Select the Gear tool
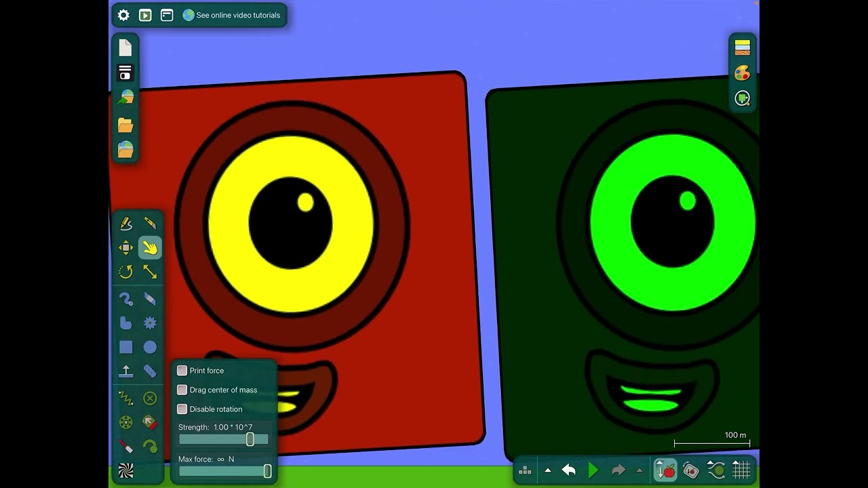Screen dimensions: 868x488 (x=150, y=323)
